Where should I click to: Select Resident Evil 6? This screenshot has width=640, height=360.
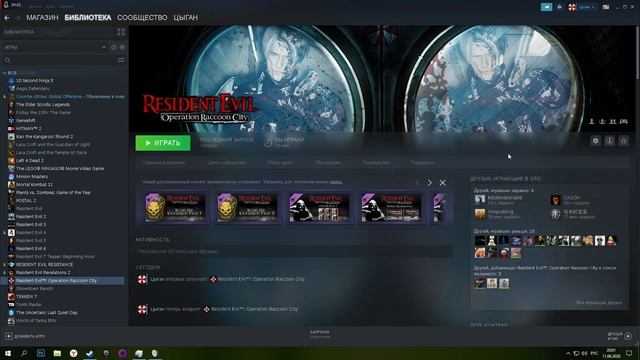coord(31,249)
